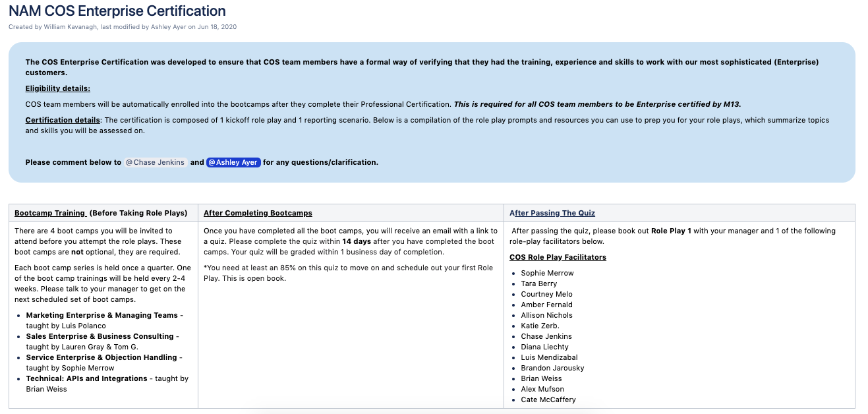Screen dimensions: 868x414
Task: Click the highlighted @Ashley Ayer mention
Action: 233,162
